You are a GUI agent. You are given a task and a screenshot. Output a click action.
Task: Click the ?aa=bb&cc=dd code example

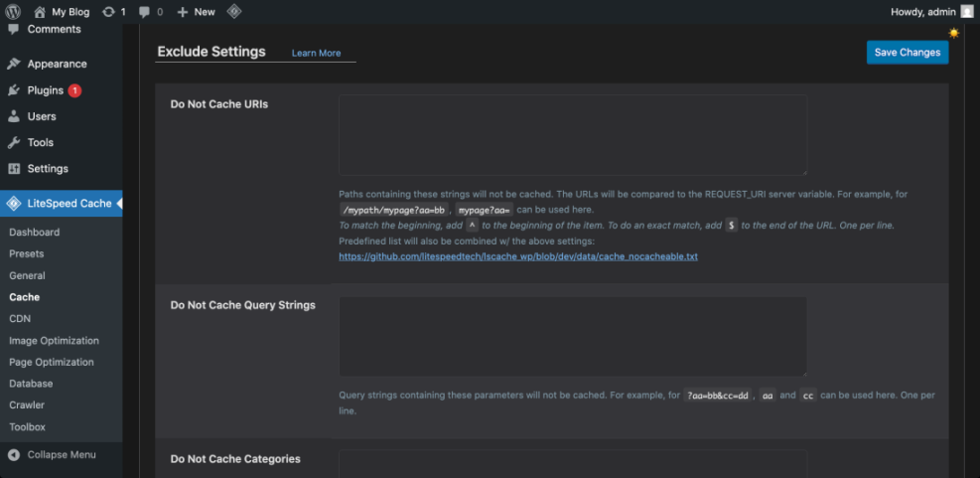point(718,397)
